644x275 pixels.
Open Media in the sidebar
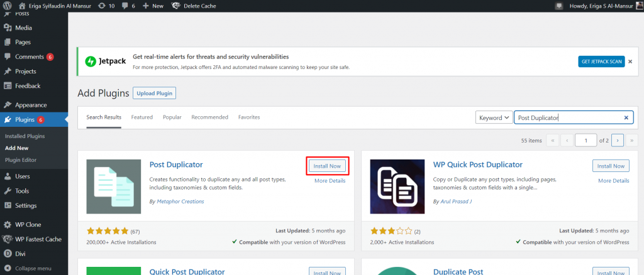[23, 28]
